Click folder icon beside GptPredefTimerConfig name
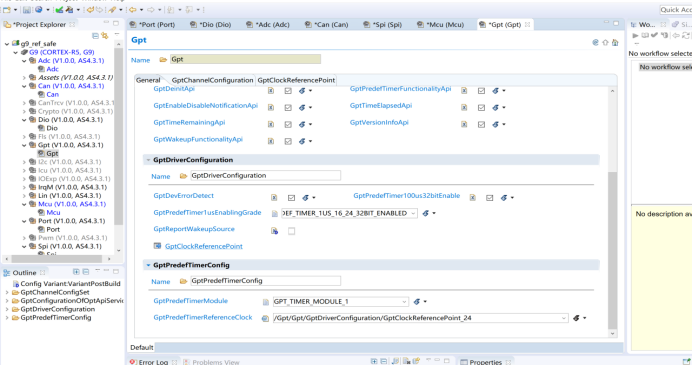The image size is (693, 365). 183,281
